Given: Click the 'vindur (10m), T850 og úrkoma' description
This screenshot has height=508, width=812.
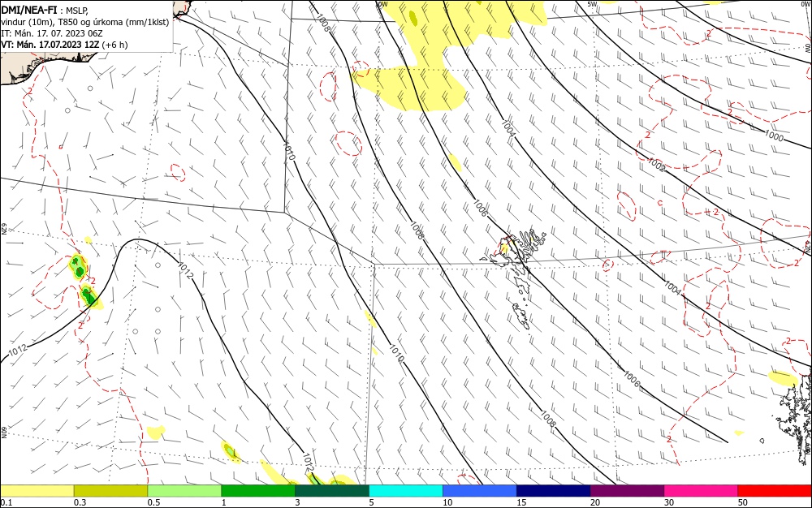Looking at the screenshot, I should pos(85,22).
